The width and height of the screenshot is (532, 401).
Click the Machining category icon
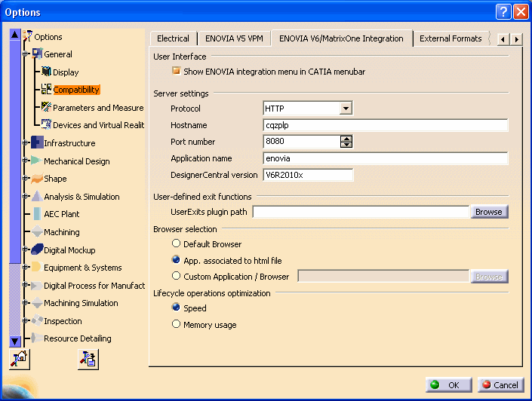pyautogui.click(x=37, y=232)
